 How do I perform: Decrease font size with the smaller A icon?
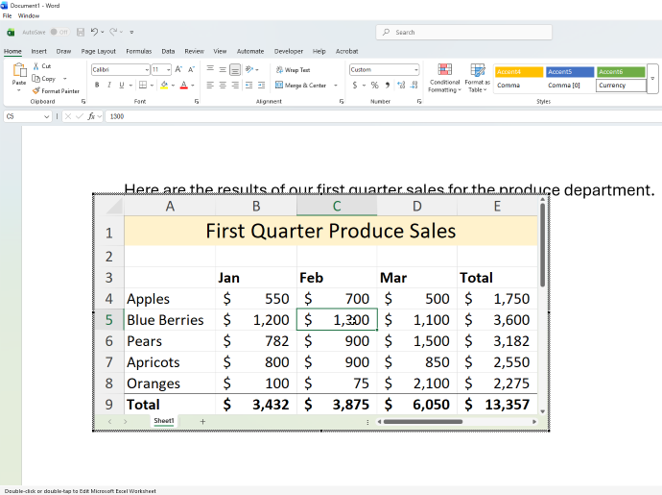point(191,69)
